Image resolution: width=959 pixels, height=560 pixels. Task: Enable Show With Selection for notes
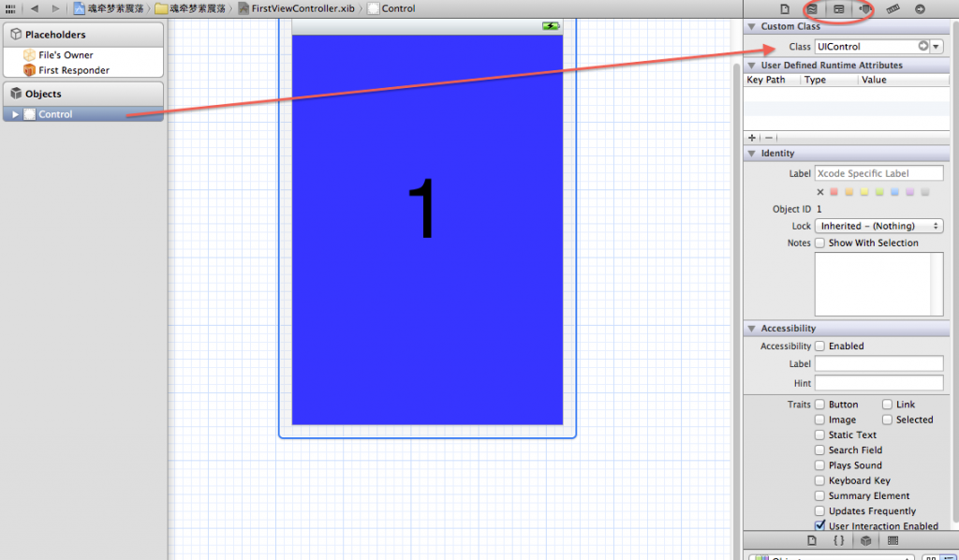[x=819, y=243]
